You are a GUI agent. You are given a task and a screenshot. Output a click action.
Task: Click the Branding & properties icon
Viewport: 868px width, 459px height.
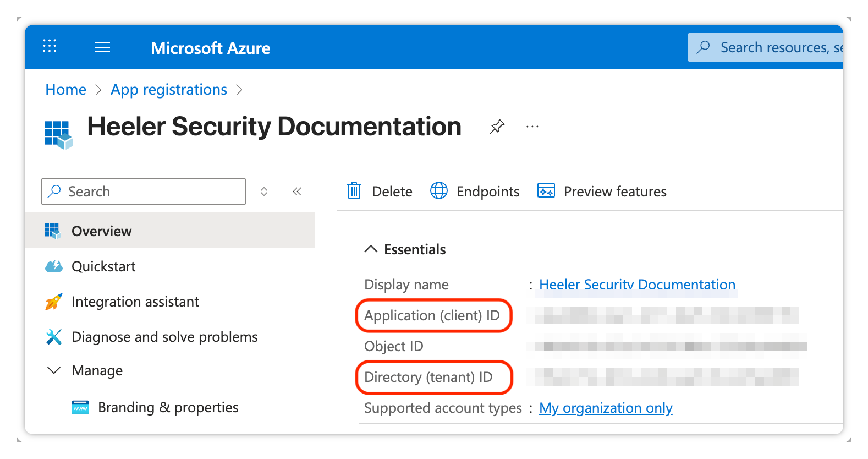(80, 408)
